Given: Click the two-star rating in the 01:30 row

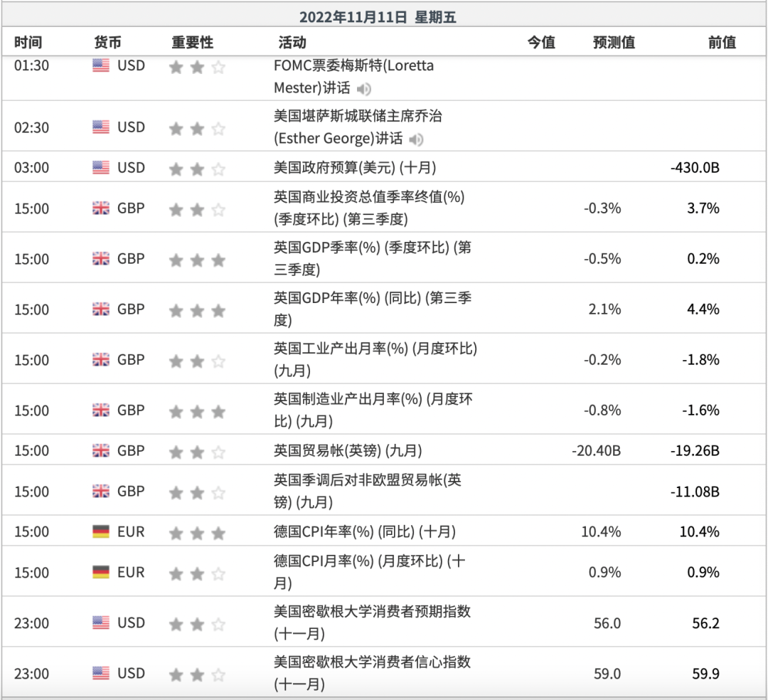Looking at the screenshot, I should pos(197,67).
